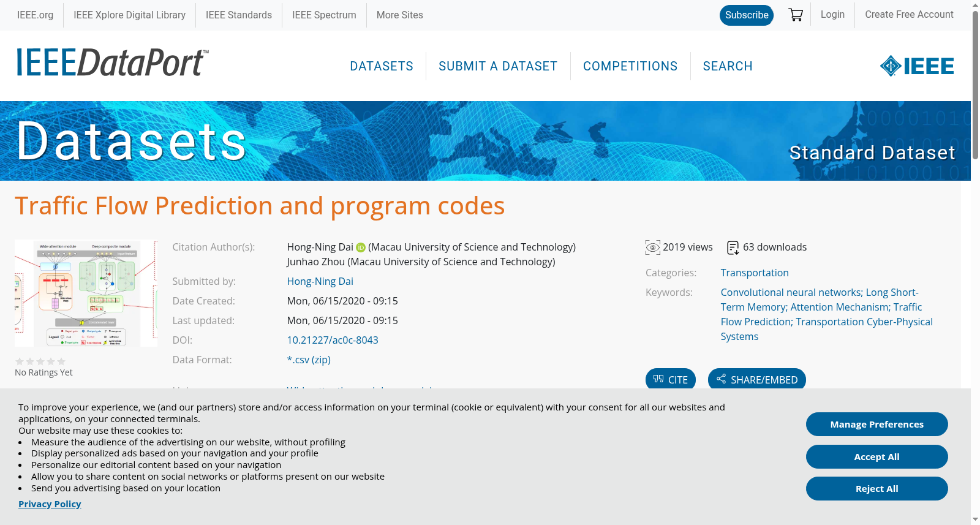Click author name Junhao Zhou

tap(315, 262)
